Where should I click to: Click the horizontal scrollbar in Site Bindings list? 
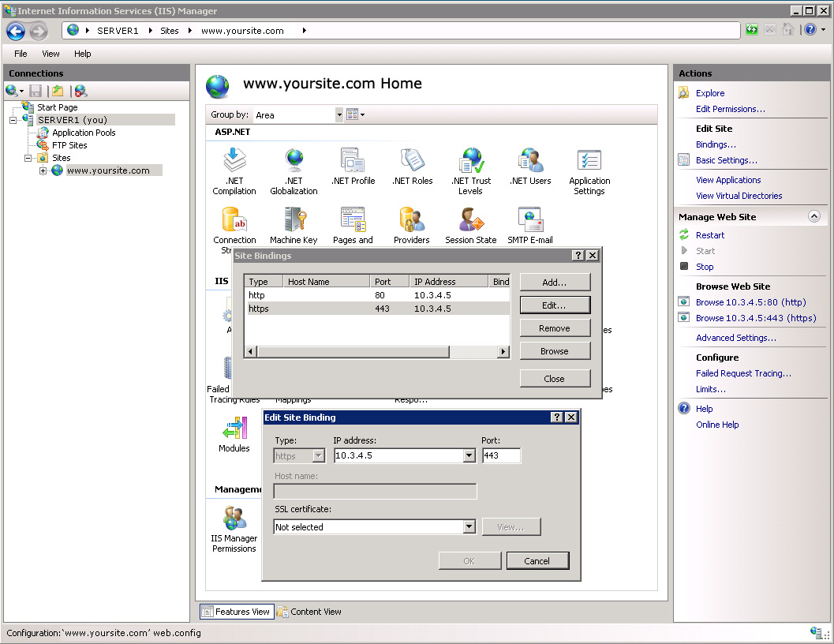(x=353, y=351)
